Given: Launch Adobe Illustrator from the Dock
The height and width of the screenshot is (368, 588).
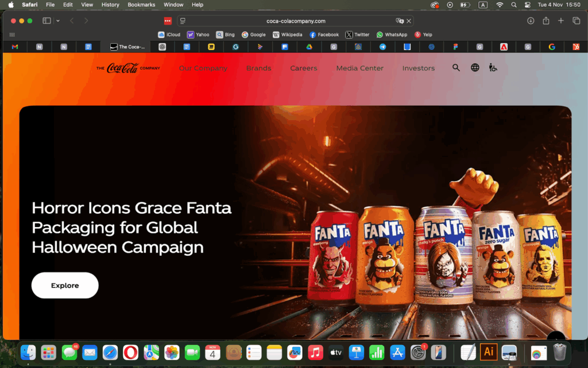Looking at the screenshot, I should click(488, 352).
